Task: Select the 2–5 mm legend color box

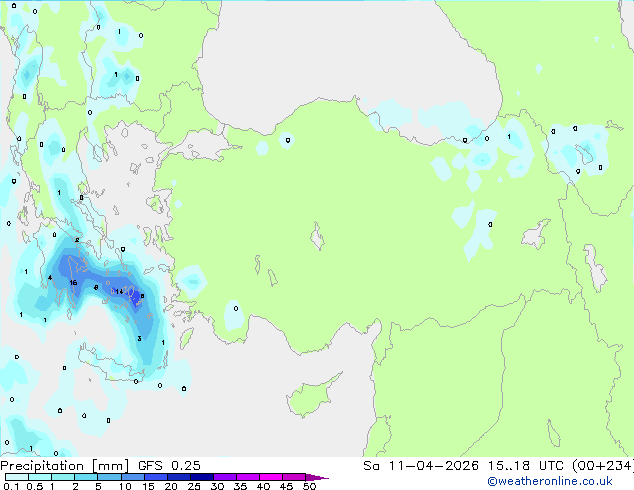Action: tap(86, 477)
